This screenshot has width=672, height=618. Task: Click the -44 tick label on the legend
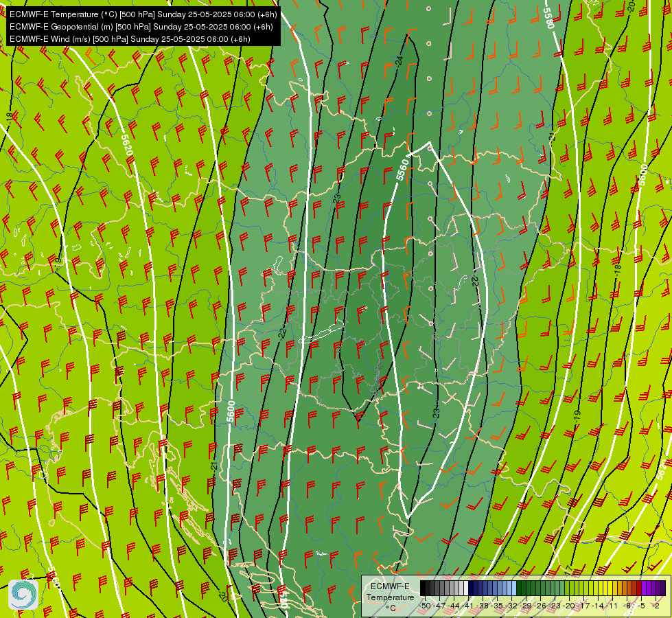(454, 606)
